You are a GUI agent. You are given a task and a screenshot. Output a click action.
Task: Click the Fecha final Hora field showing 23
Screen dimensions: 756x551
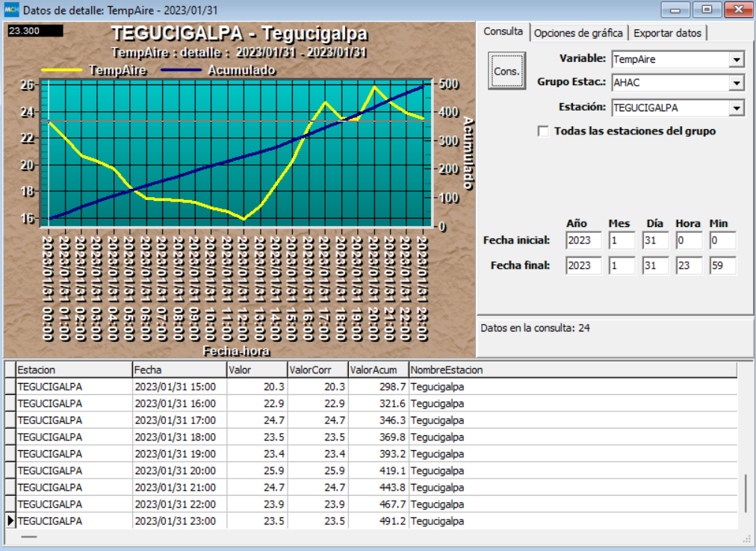click(x=689, y=266)
